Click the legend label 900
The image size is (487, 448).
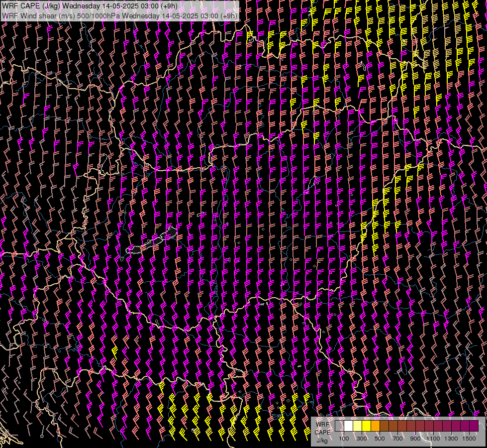(415, 439)
